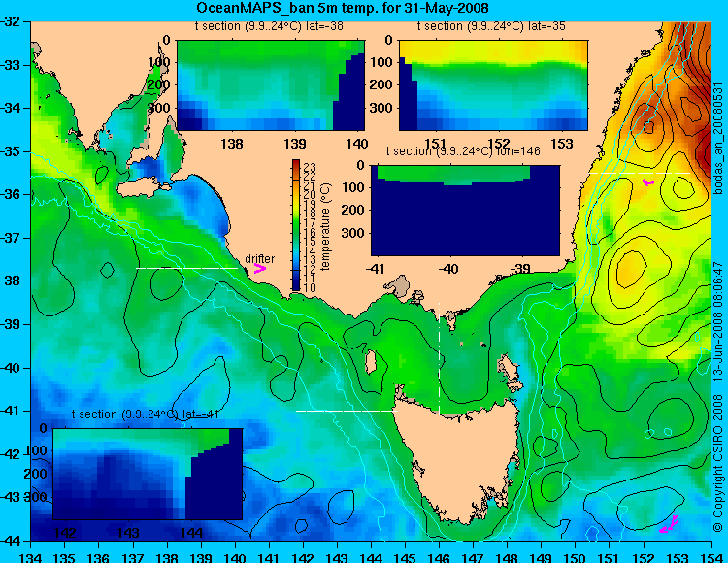Click the "134" longitude tick on the bottom axis
The width and height of the screenshot is (728, 563).
click(x=31, y=557)
